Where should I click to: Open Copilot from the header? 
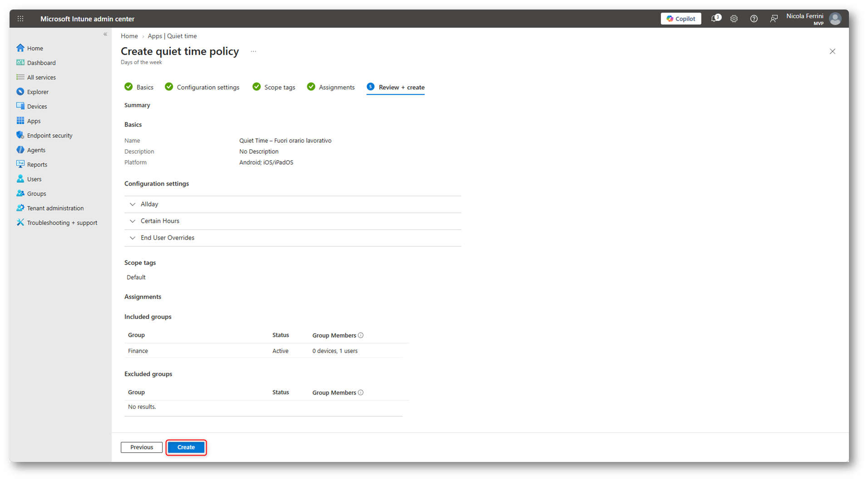681,19
